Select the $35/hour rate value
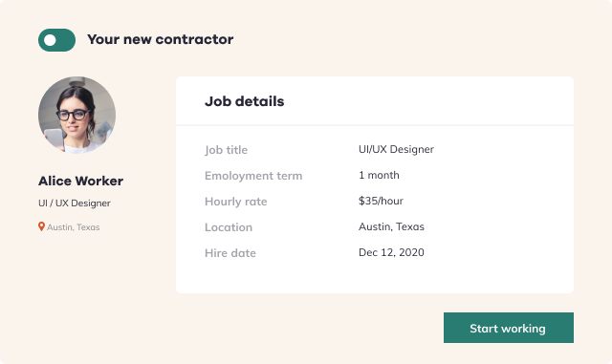The height and width of the screenshot is (364, 612). 381,201
